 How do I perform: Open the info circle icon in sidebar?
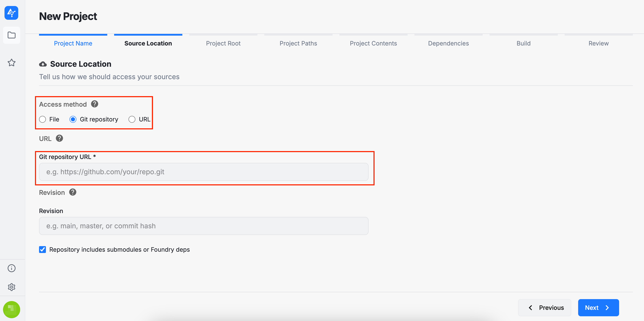(x=12, y=268)
